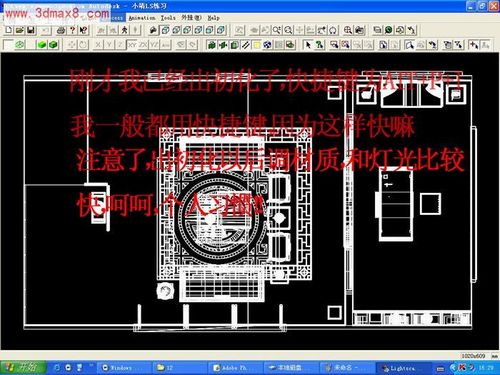This screenshot has width=500, height=375.
Task: Click the keyboard icon in system tray
Action: pos(440,368)
